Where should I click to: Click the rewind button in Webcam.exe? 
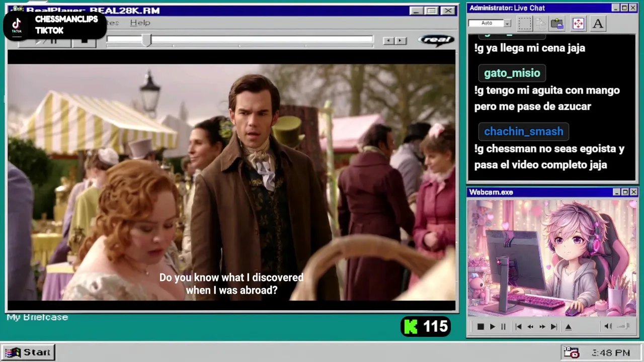point(530,327)
